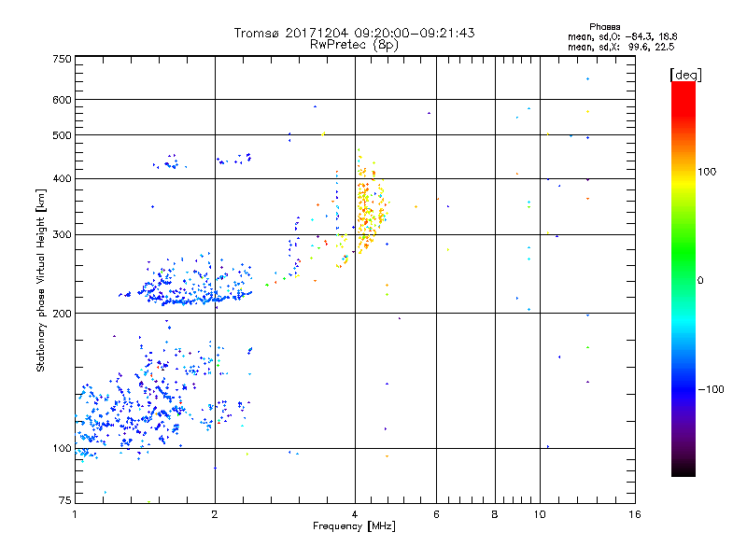
Task: Click the y-axis tick label "75"
Action: (65, 500)
